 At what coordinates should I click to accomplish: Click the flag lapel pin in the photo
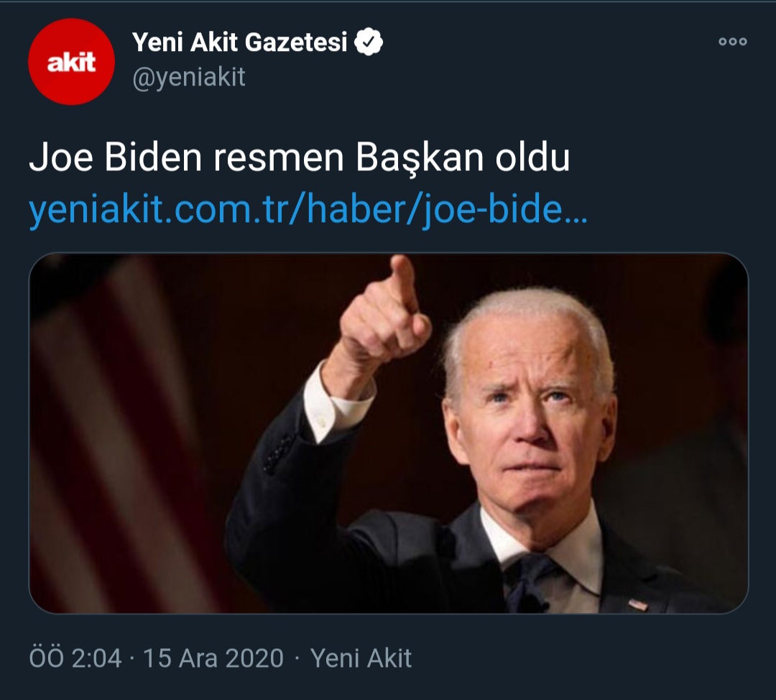pos(638,604)
